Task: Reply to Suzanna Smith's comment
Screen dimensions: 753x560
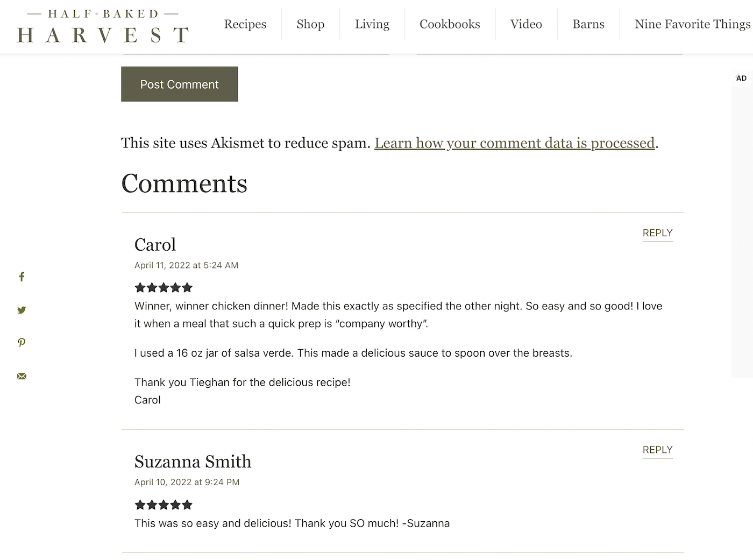Action: 657,450
